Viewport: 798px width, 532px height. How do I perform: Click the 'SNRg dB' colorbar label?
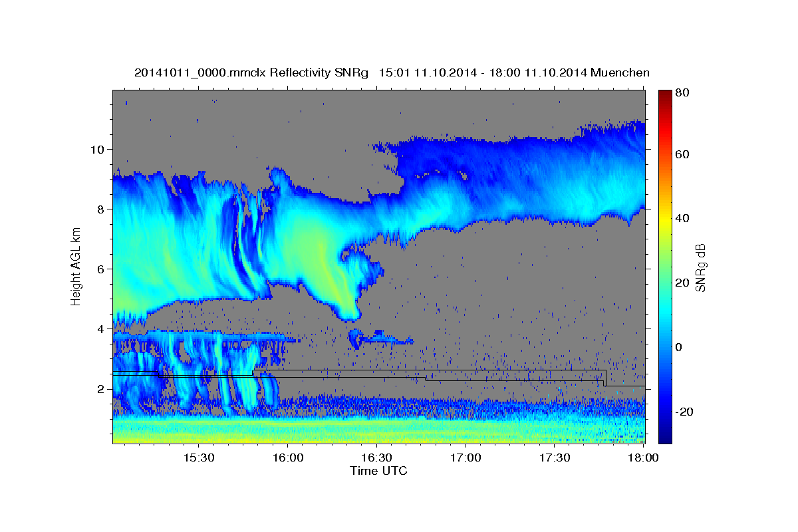(700, 268)
